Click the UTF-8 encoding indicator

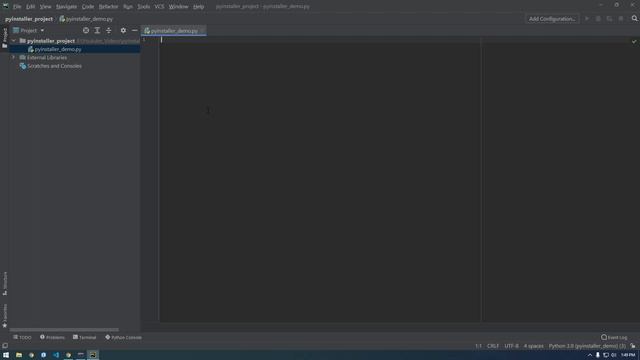tap(511, 346)
